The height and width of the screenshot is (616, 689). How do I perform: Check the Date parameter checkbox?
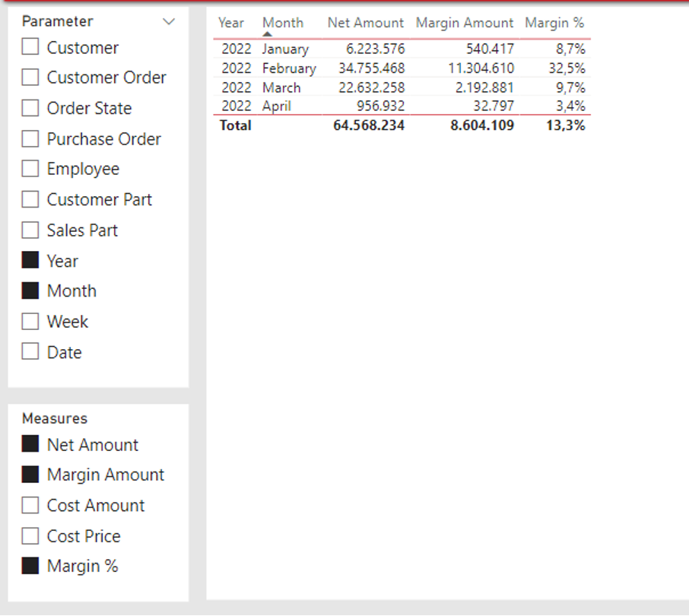click(x=30, y=351)
